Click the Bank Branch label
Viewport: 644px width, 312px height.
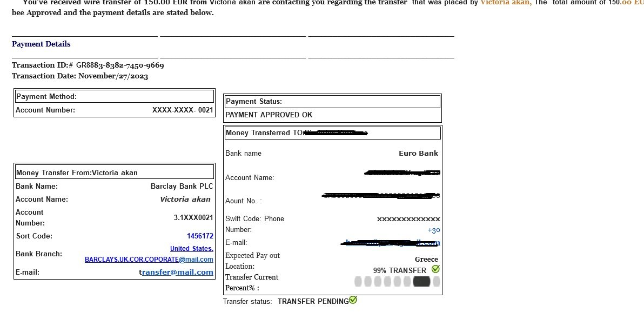pyautogui.click(x=38, y=254)
